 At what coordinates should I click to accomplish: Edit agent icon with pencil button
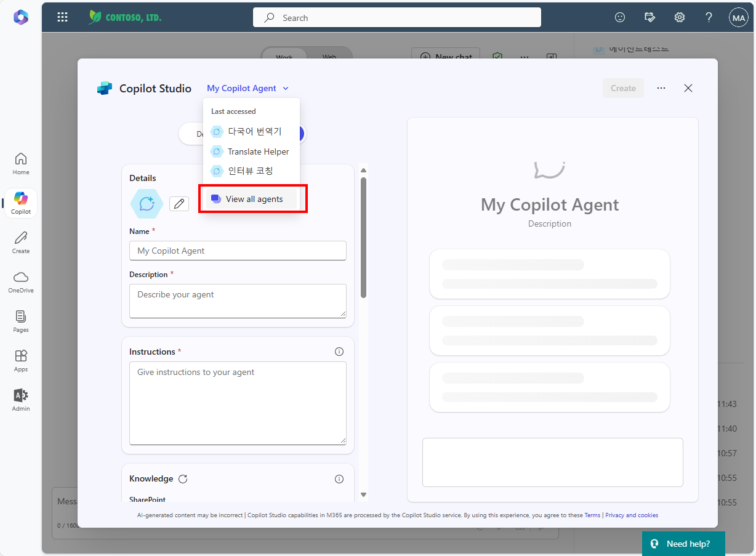pyautogui.click(x=179, y=204)
